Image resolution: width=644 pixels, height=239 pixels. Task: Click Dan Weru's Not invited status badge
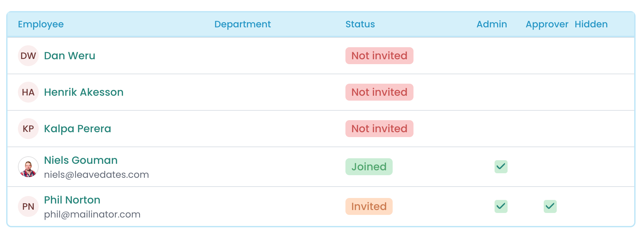(379, 56)
